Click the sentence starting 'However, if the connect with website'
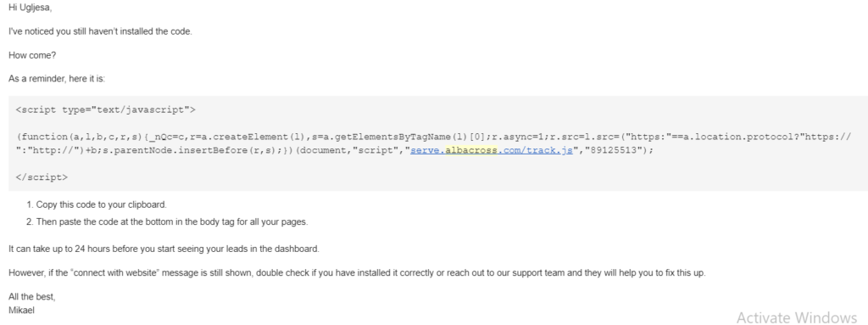This screenshot has width=868, height=325. (357, 273)
